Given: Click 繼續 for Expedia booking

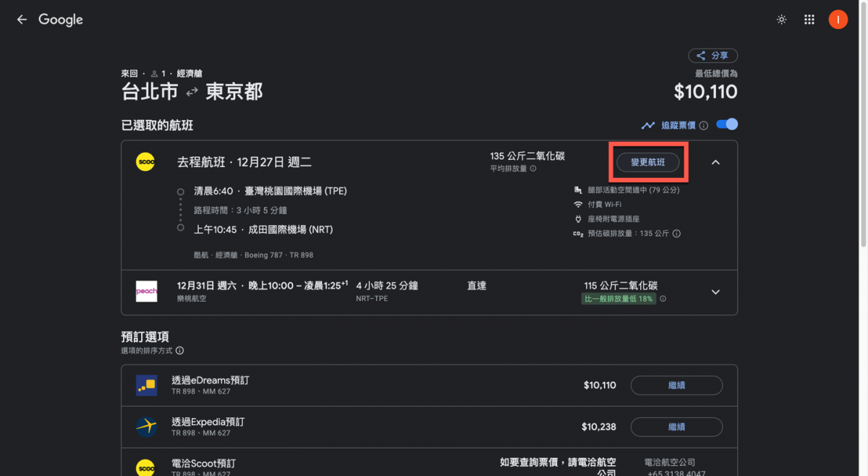Looking at the screenshot, I should pyautogui.click(x=676, y=428).
